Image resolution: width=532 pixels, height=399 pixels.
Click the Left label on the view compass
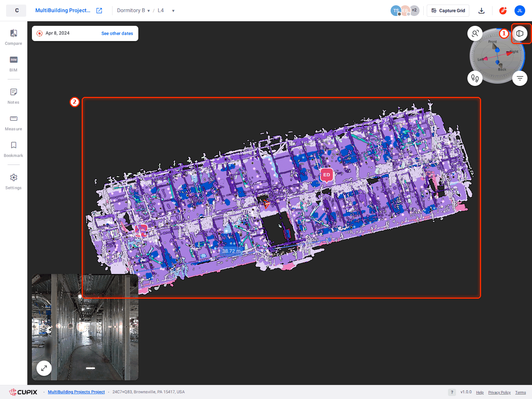481,60
